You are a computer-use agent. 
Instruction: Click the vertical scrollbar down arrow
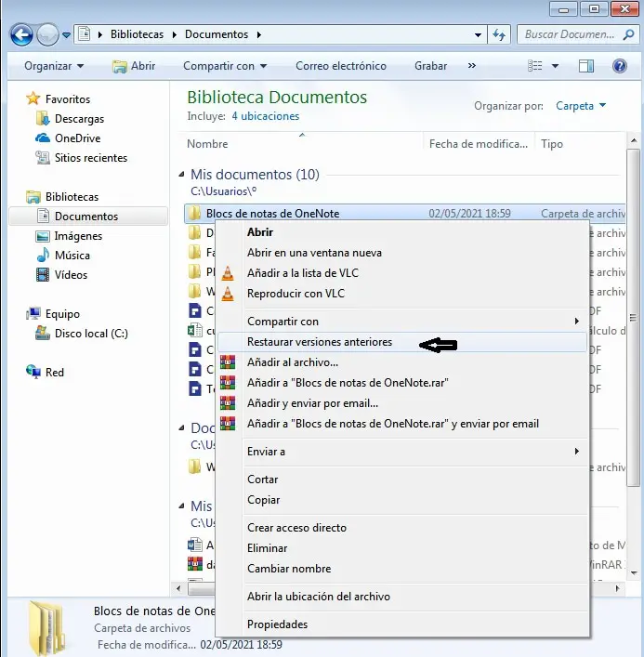click(x=633, y=573)
